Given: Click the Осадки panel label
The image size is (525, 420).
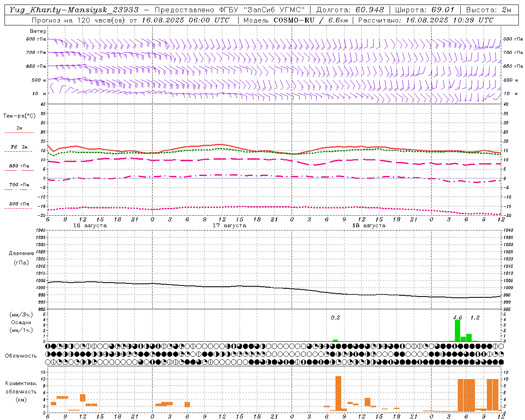Looking at the screenshot, I should point(21,322).
